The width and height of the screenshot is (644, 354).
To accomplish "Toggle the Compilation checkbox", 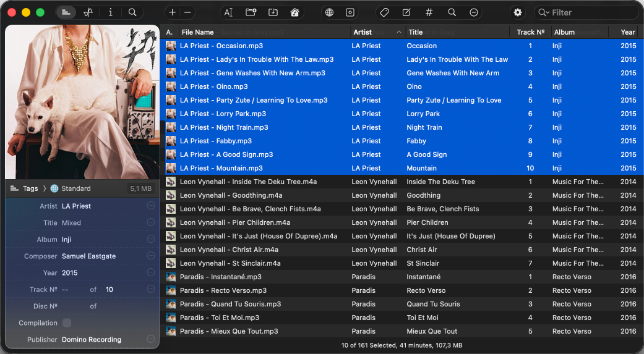I will [x=67, y=323].
